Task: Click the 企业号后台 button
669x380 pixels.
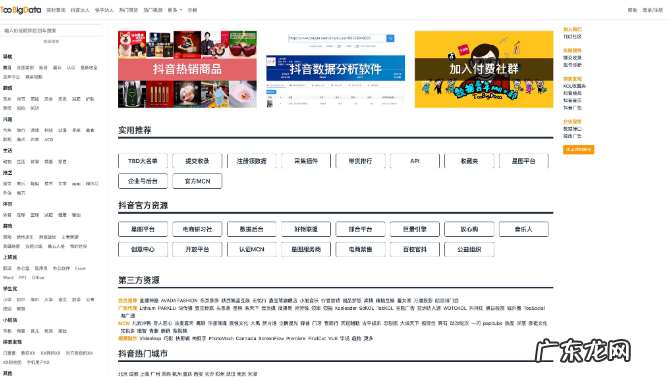Action: coord(143,181)
